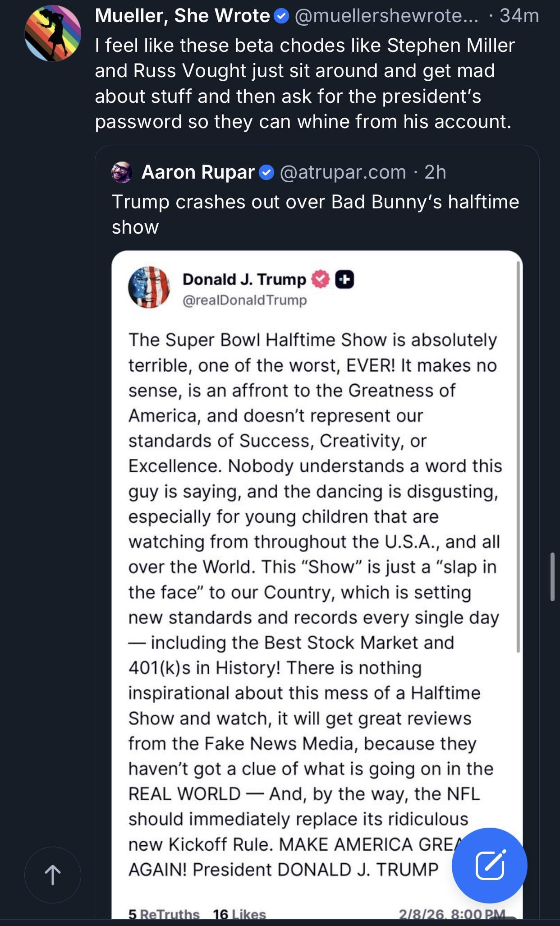
Task: Open the Mueller, She Wrote display name
Action: pyautogui.click(x=182, y=16)
